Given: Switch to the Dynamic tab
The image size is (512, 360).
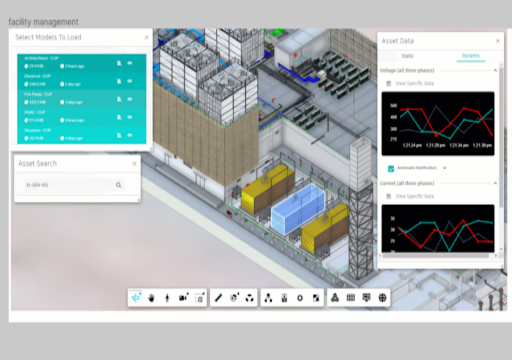Looking at the screenshot, I should 471,56.
